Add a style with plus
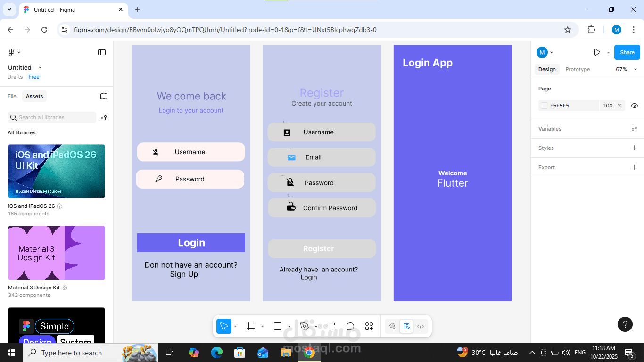This screenshot has height=362, width=644. point(635,148)
